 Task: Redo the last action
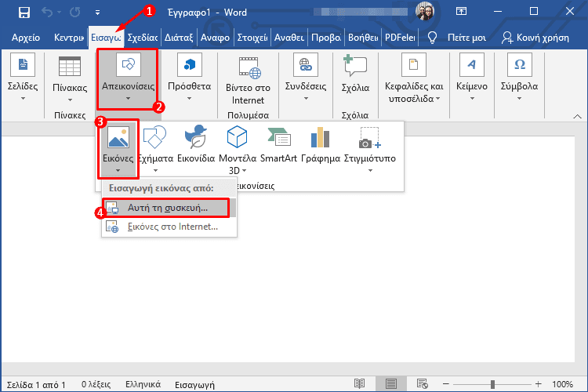click(x=75, y=13)
